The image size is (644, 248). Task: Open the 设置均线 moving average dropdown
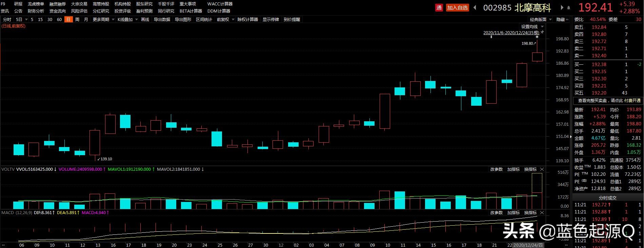coord(532,26)
